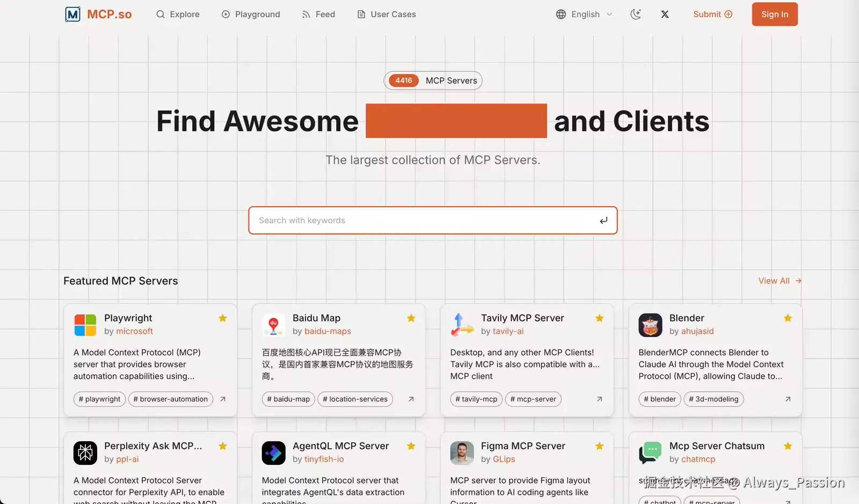Toggle dark mode moon icon
Image resolution: width=859 pixels, height=504 pixels.
click(636, 14)
